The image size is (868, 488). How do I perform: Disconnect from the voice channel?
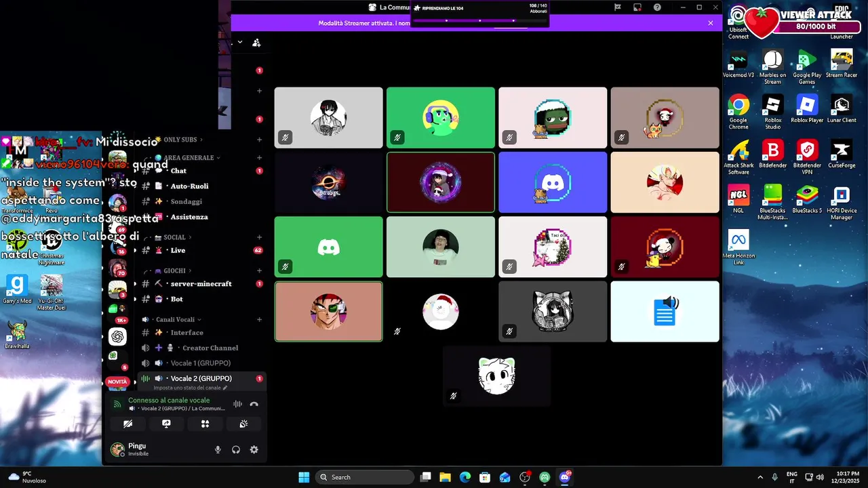click(254, 404)
